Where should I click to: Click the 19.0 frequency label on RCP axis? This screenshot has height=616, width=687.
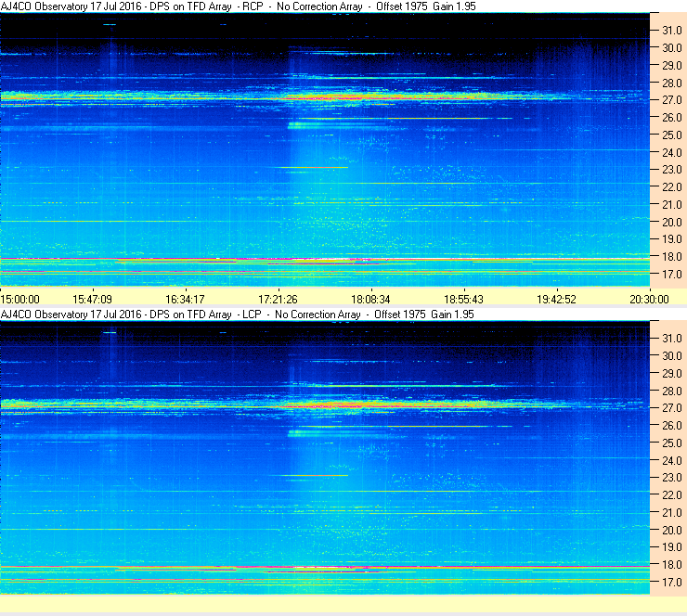click(672, 239)
